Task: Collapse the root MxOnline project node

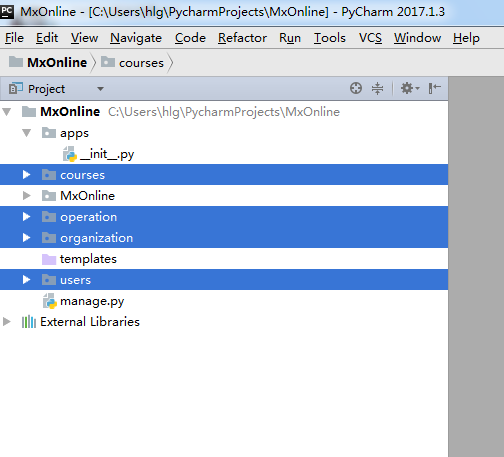Action: tap(7, 112)
